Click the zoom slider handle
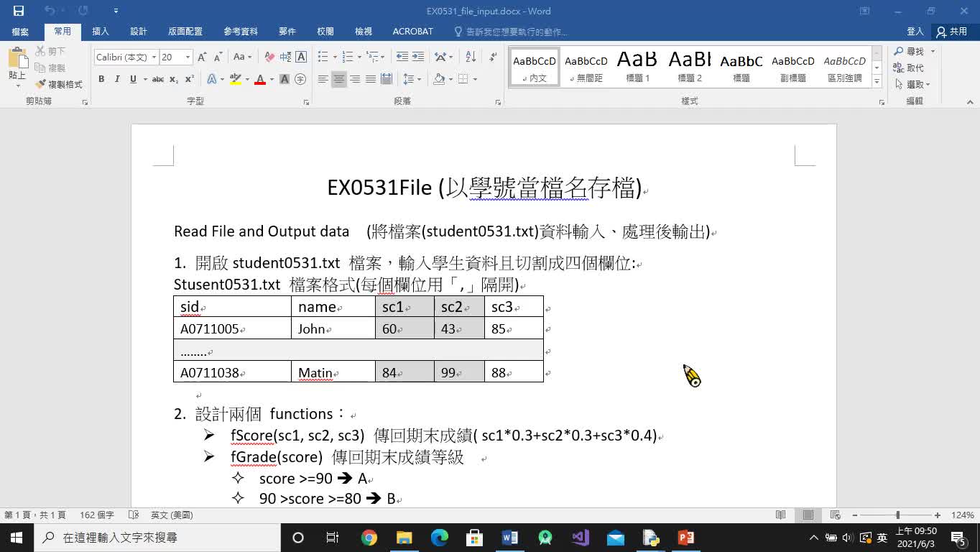Screen dimensions: 980x552 pyautogui.click(x=897, y=515)
